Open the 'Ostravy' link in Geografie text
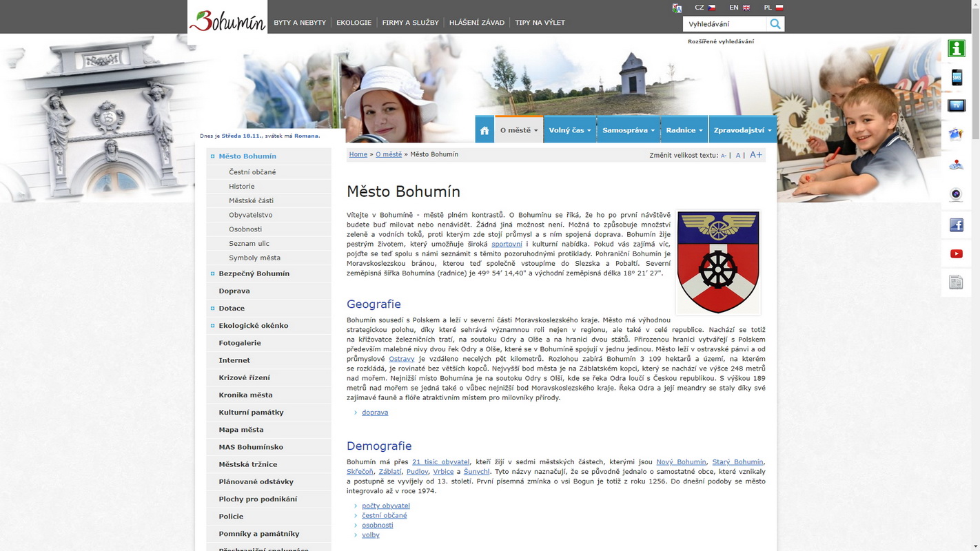Image resolution: width=980 pixels, height=551 pixels. tap(402, 359)
